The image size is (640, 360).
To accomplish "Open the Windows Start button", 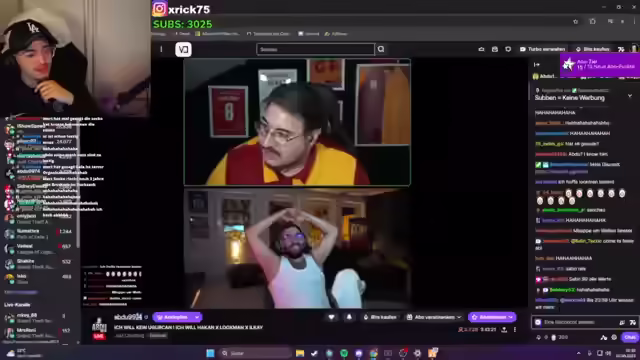I will point(210,353).
